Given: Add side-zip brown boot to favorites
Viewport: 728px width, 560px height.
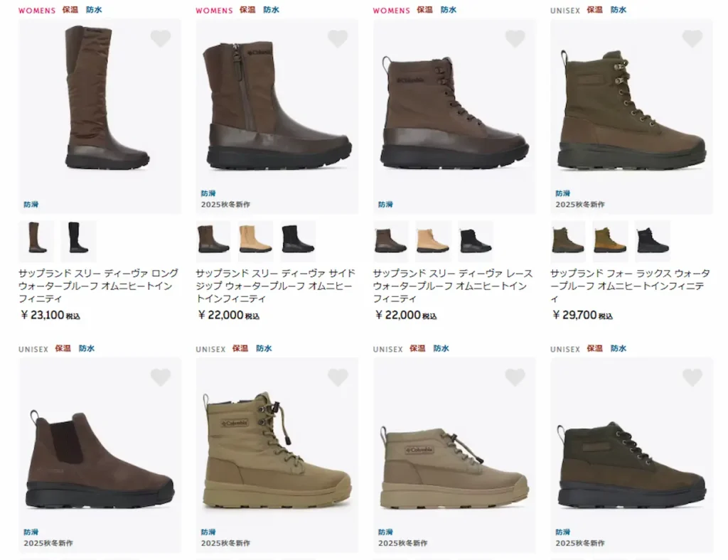Looking at the screenshot, I should pos(338,38).
